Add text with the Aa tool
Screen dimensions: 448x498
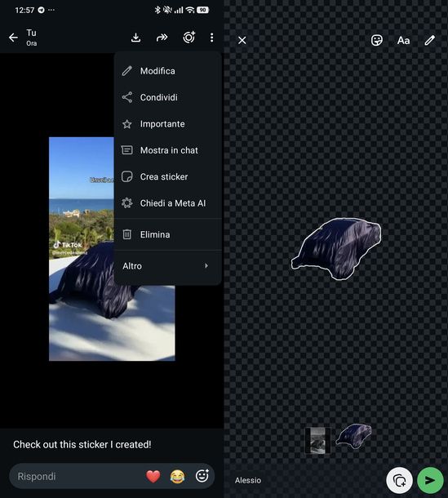[x=403, y=41]
